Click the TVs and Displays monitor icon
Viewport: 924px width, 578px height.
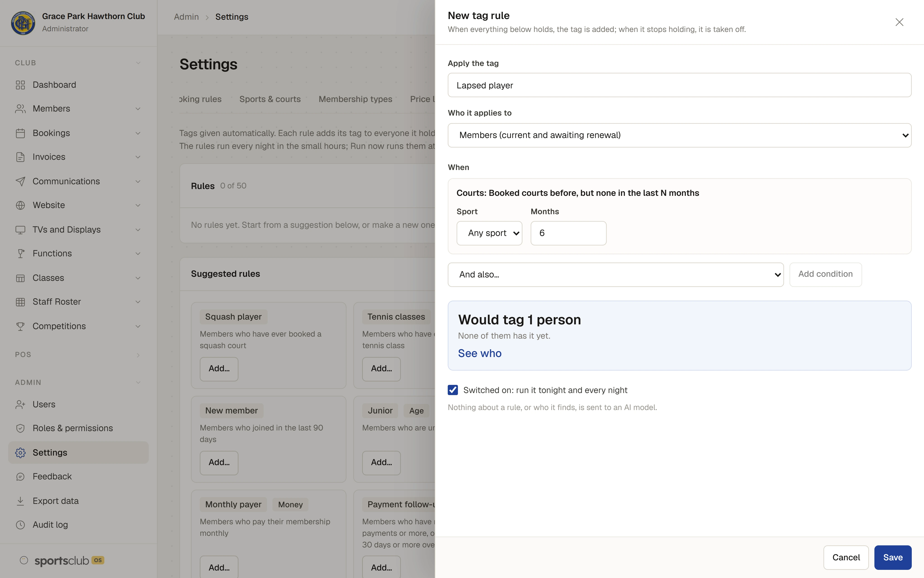point(20,230)
